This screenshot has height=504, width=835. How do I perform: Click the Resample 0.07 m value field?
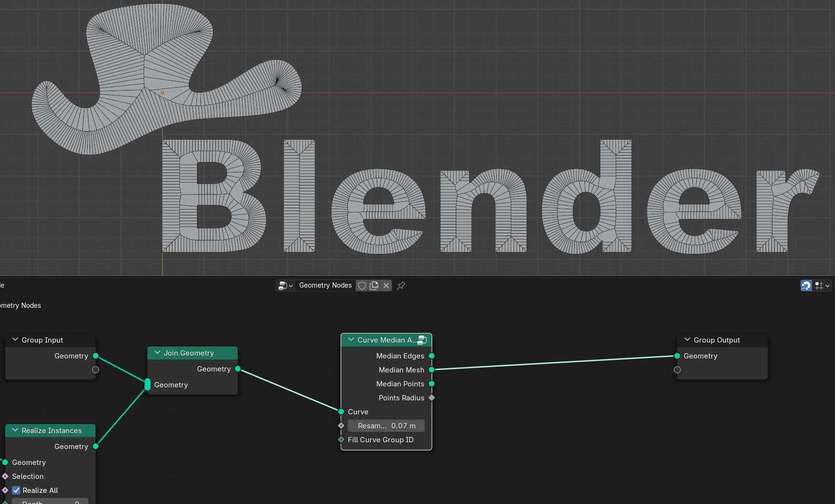pyautogui.click(x=386, y=426)
